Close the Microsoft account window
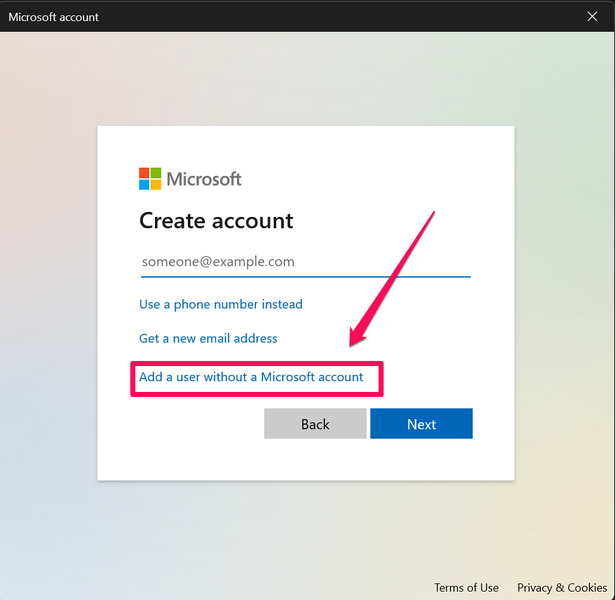The image size is (615, 600). click(x=592, y=16)
